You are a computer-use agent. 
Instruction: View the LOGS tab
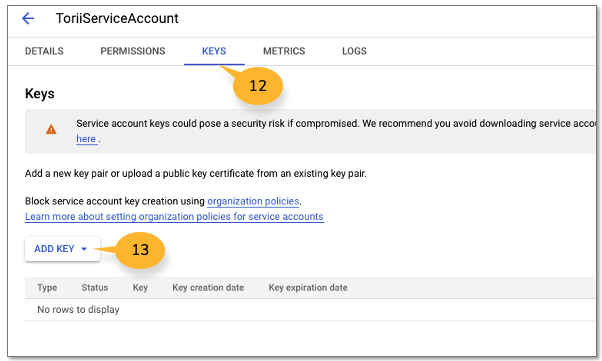point(354,51)
